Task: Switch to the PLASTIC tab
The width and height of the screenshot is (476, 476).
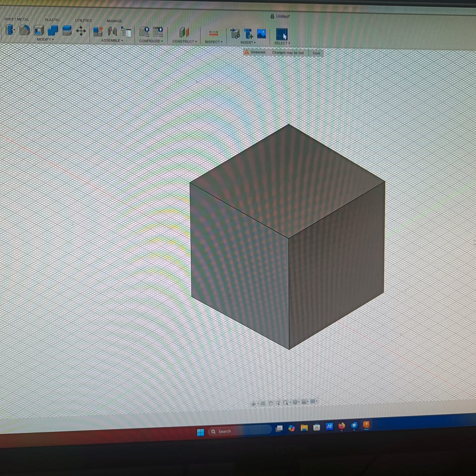Action: pos(52,20)
